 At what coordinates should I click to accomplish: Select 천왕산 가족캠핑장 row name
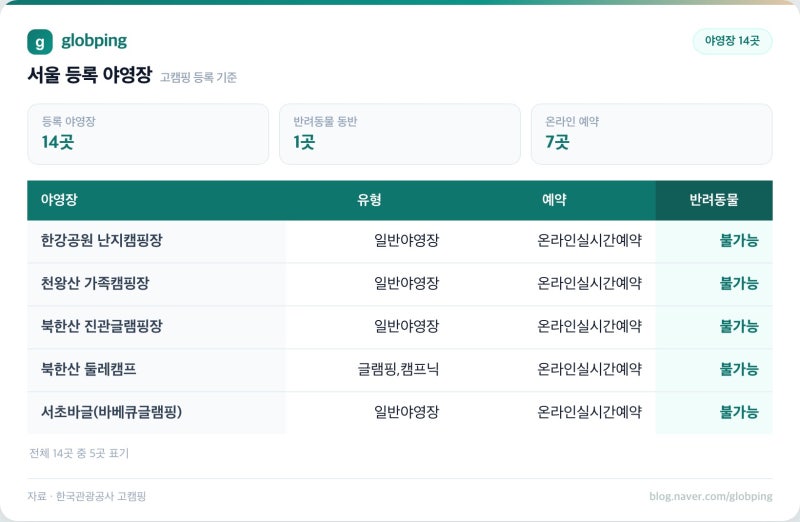pos(95,283)
